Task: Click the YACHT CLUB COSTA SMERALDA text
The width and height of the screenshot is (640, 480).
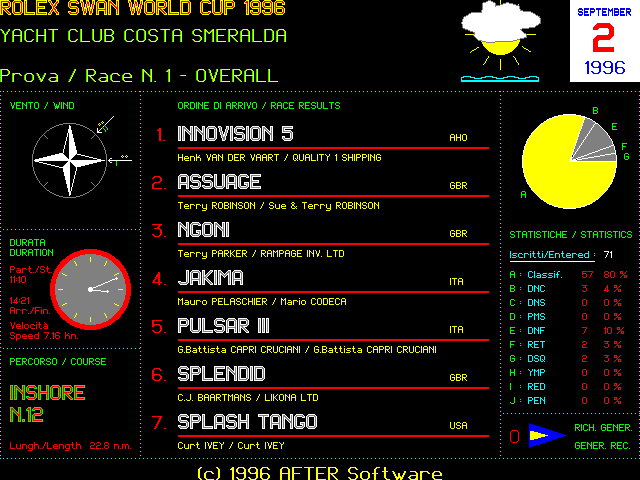Action: click(x=143, y=36)
